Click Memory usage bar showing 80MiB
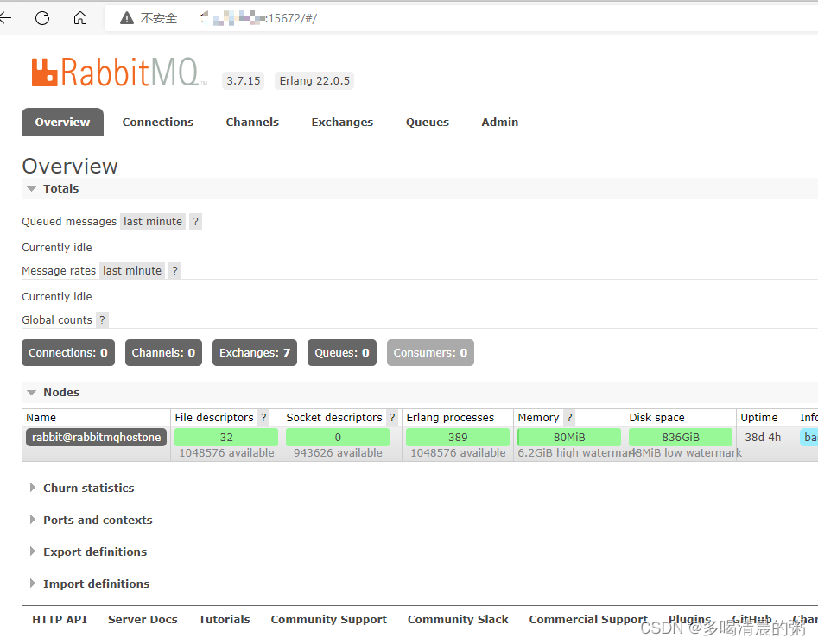 pyautogui.click(x=569, y=437)
